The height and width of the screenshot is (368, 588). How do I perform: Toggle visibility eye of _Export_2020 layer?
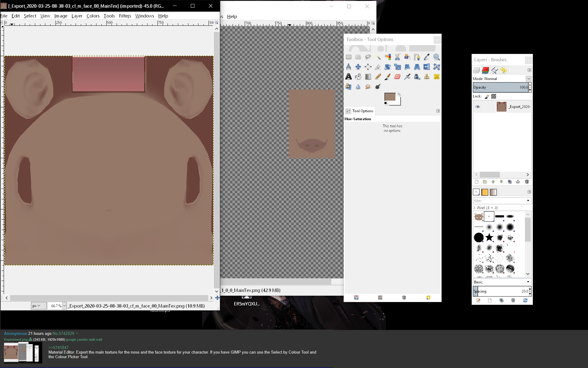point(477,107)
